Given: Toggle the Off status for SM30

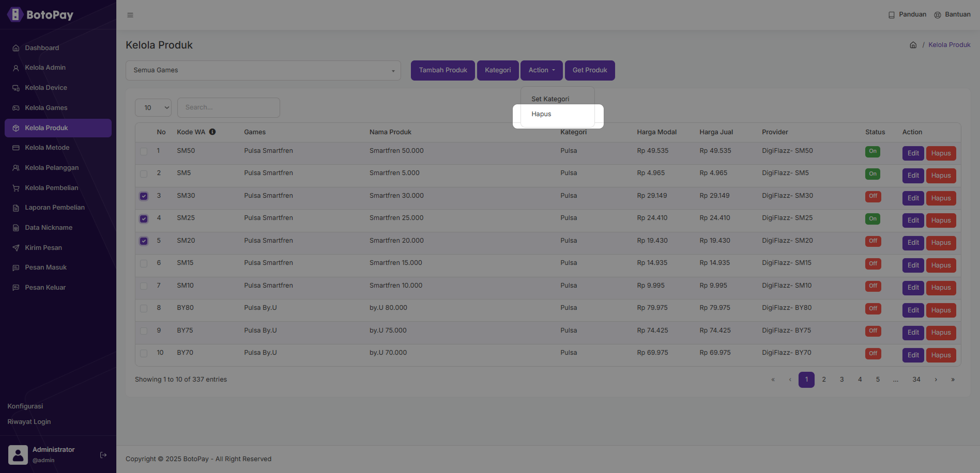Looking at the screenshot, I should (x=873, y=196).
